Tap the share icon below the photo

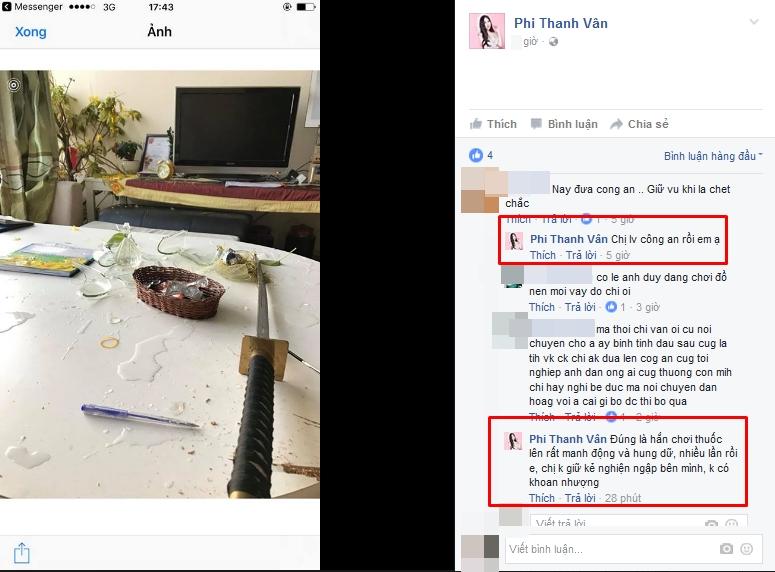coord(22,553)
